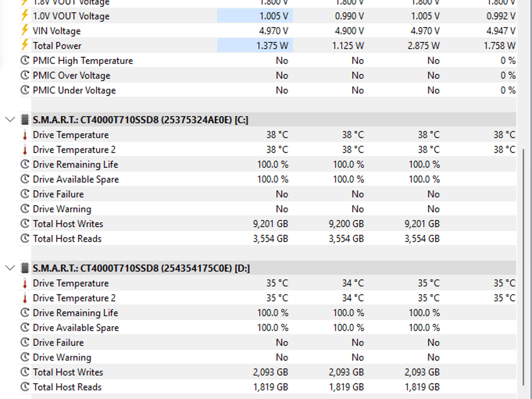Click the vertical scrollbar thumb
The image size is (532, 399).
coord(523,267)
